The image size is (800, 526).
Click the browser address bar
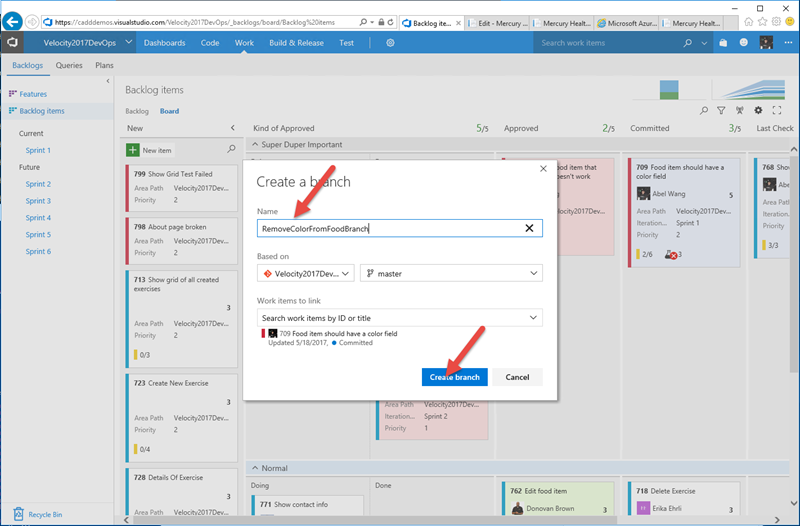point(202,22)
